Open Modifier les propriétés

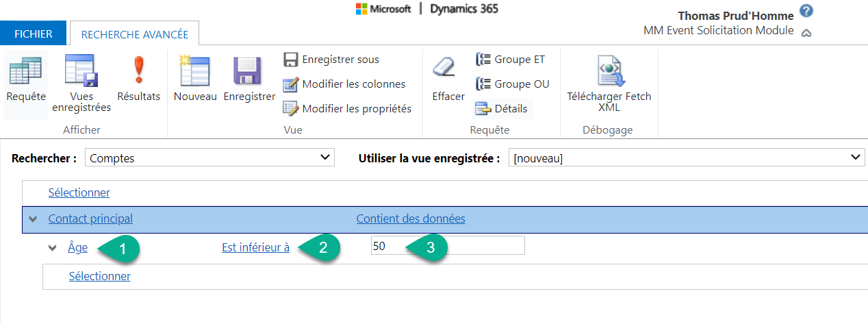pyautogui.click(x=348, y=108)
